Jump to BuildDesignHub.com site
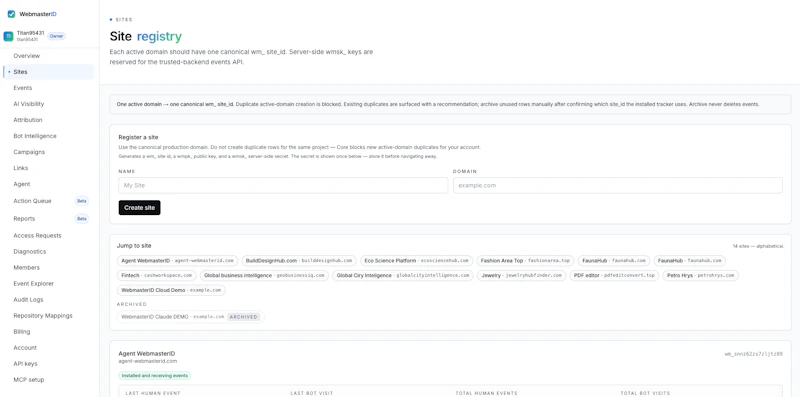The width and height of the screenshot is (800, 397). point(299,260)
